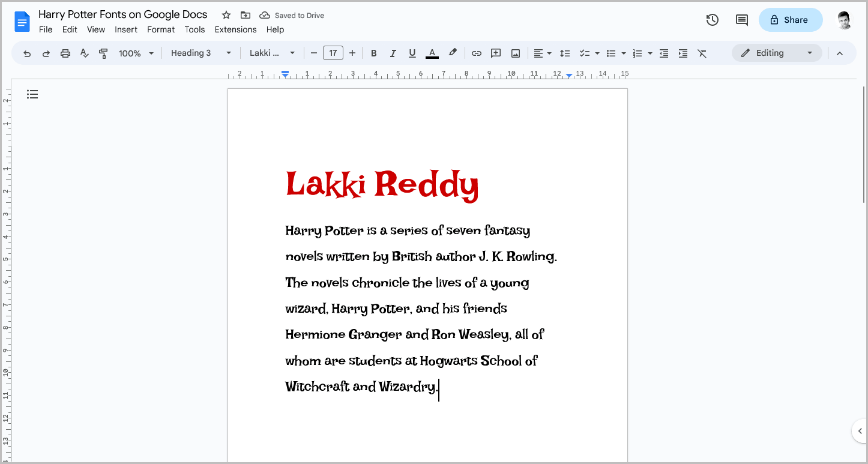Open the Format menu
The height and width of the screenshot is (464, 868).
(160, 29)
